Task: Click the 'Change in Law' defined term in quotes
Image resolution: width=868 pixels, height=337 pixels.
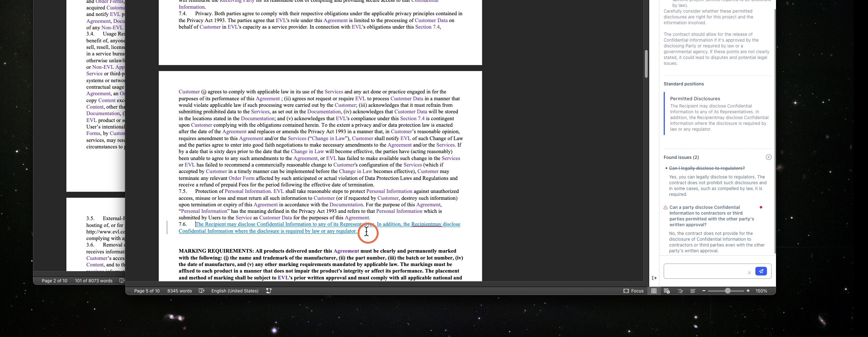Action: click(329, 138)
